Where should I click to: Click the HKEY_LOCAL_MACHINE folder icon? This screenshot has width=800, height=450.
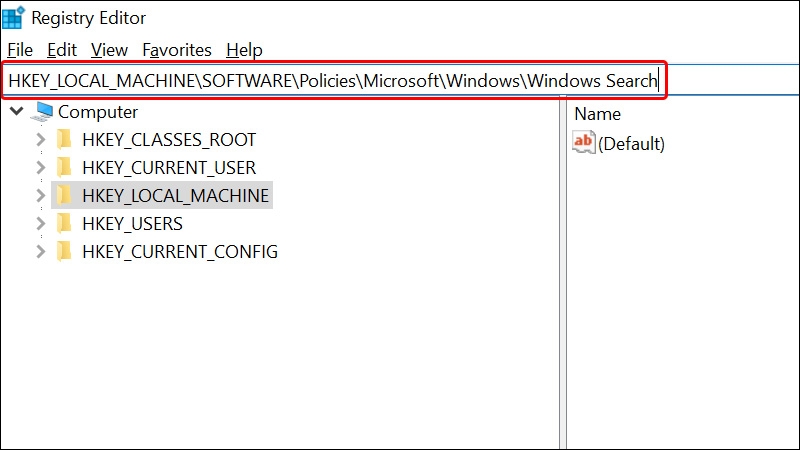pos(64,195)
